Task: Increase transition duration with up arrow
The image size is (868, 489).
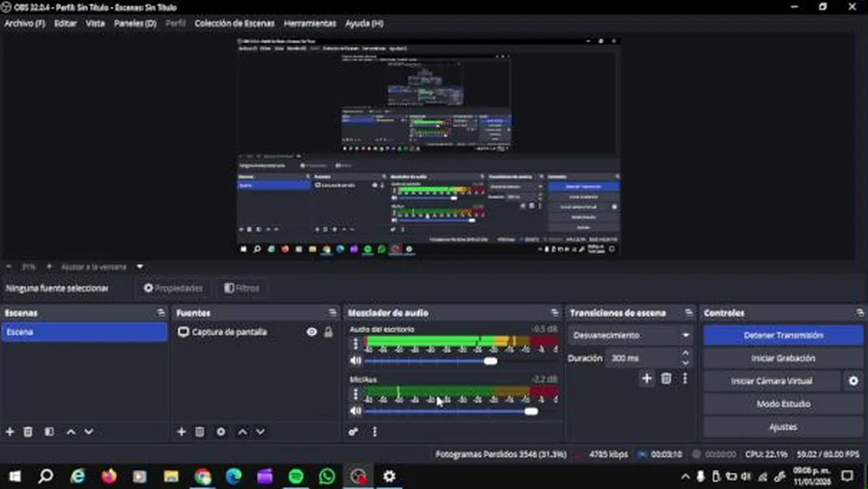Action: 685,354
